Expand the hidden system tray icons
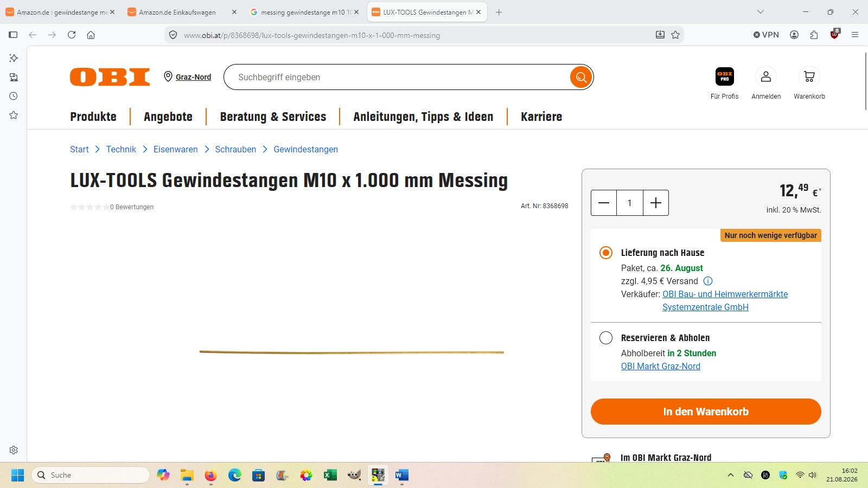 click(x=731, y=475)
